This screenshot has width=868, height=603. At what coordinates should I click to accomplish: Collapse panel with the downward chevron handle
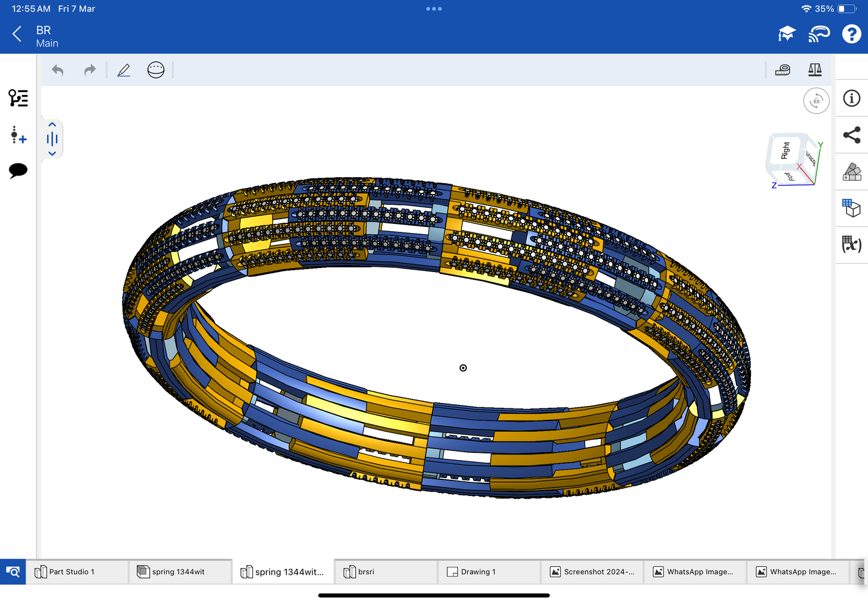coord(52,154)
